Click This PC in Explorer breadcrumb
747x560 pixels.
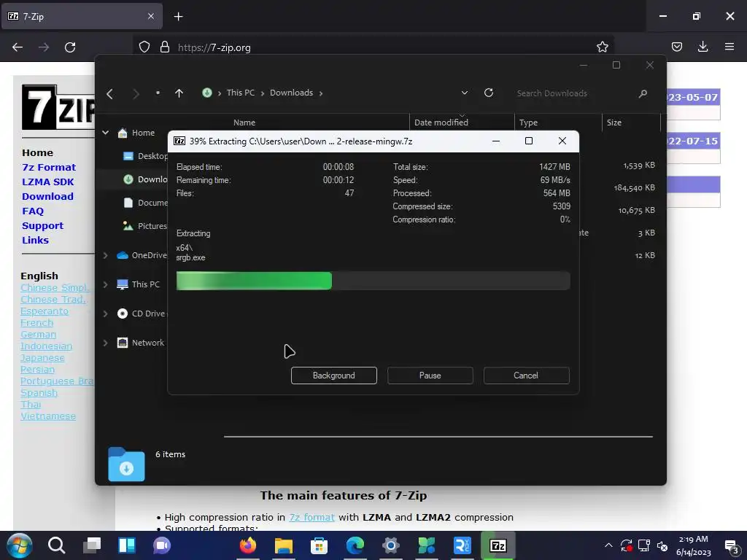[x=240, y=93]
